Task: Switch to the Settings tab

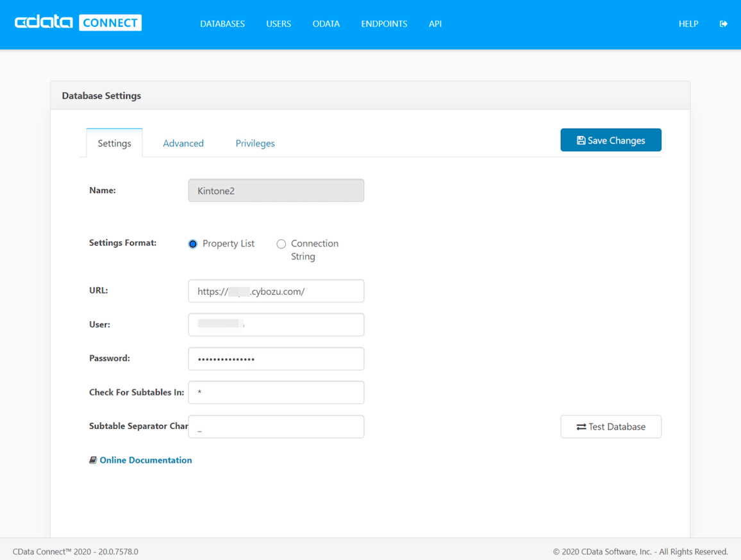Action: tap(114, 143)
